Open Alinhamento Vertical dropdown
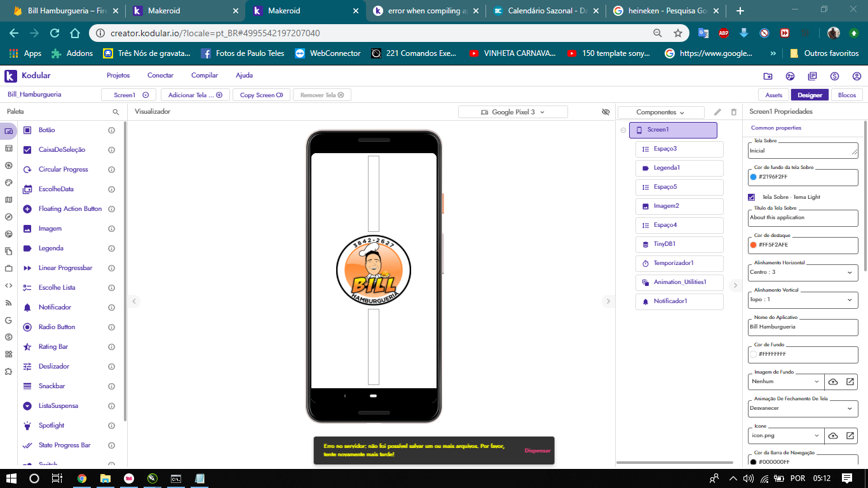This screenshot has height=488, width=868. tap(803, 300)
